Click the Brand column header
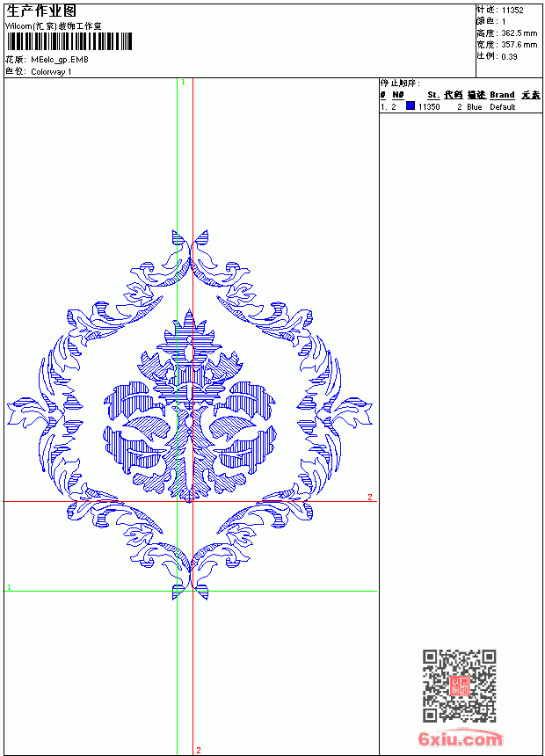The image size is (545, 756). (502, 95)
